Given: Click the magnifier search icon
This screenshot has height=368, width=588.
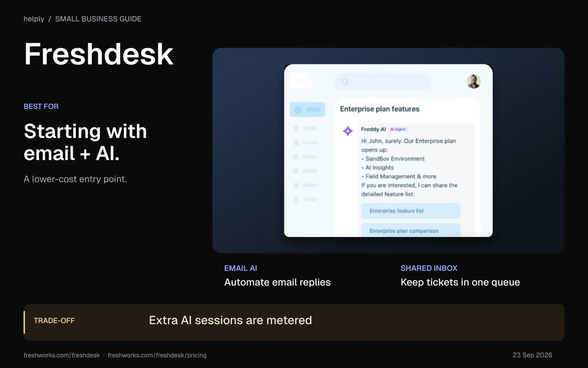Looking at the screenshot, I should point(345,81).
